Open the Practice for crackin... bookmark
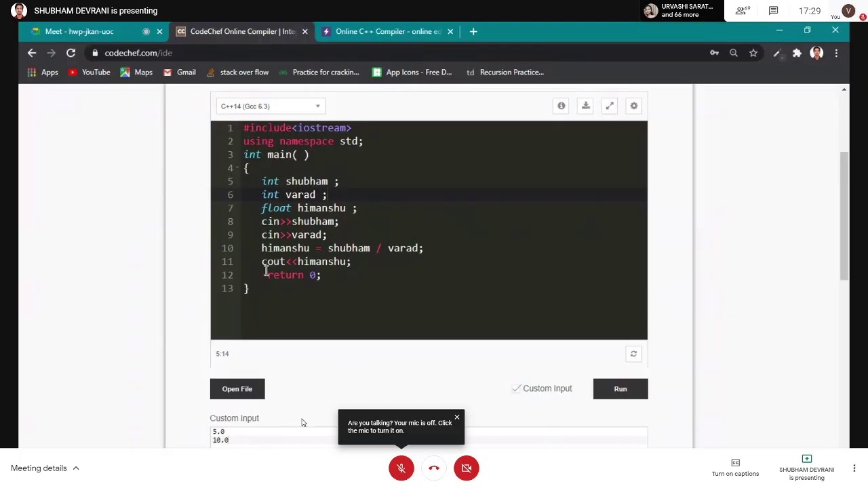This screenshot has width=868, height=488. point(319,72)
